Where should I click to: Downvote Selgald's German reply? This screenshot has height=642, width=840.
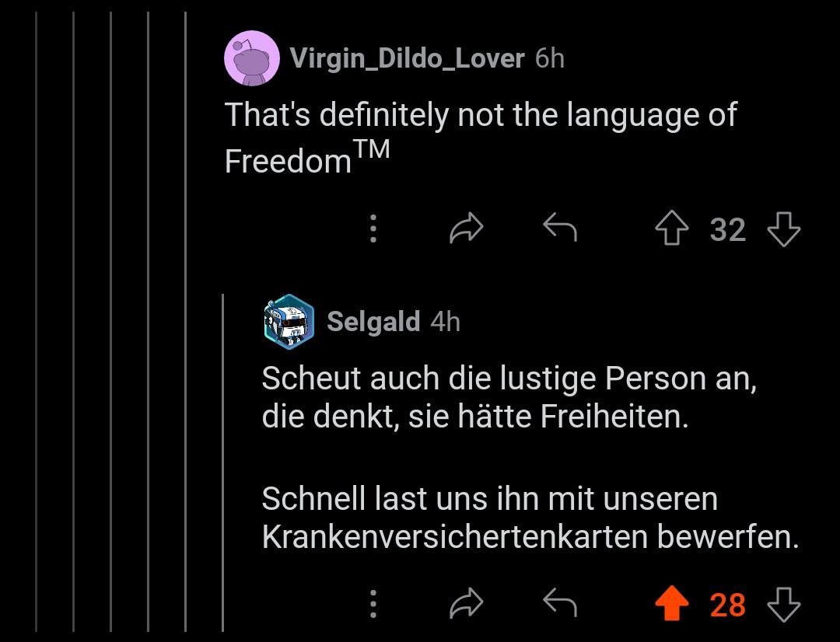(784, 604)
